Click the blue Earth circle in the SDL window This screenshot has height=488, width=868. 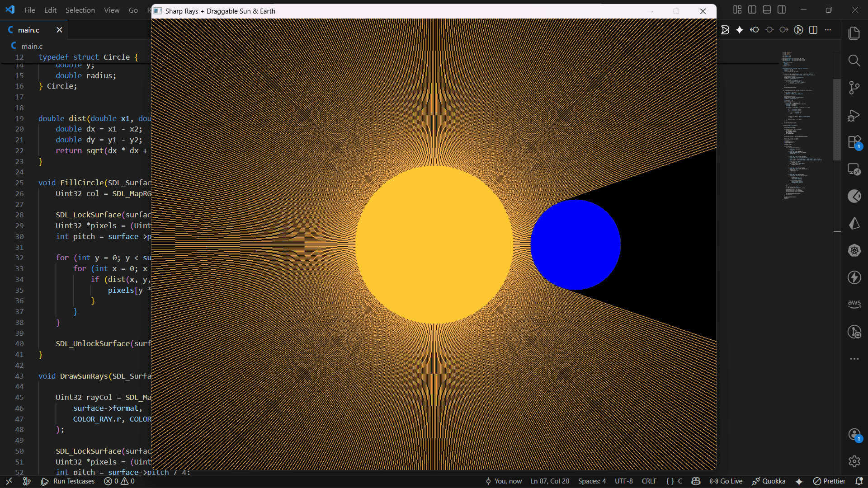coord(575,244)
